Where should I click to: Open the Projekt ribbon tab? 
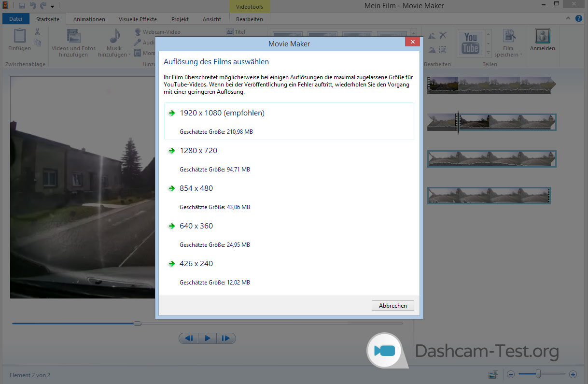(180, 19)
